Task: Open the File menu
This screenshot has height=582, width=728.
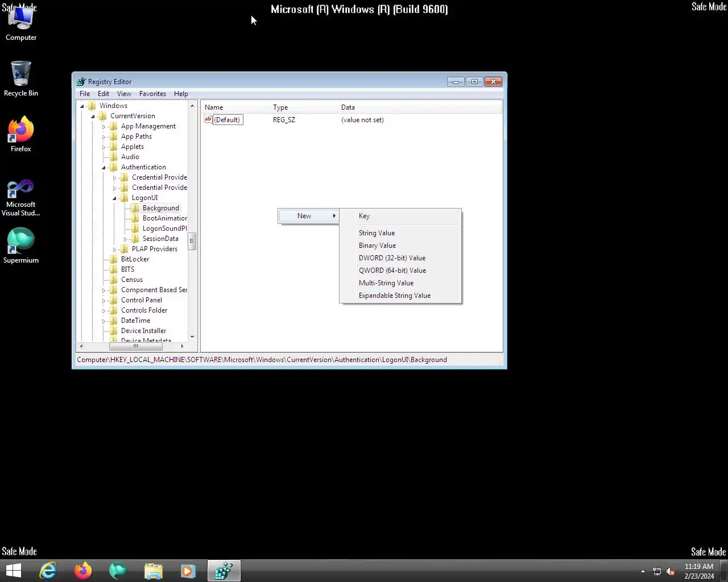Action: pos(85,94)
